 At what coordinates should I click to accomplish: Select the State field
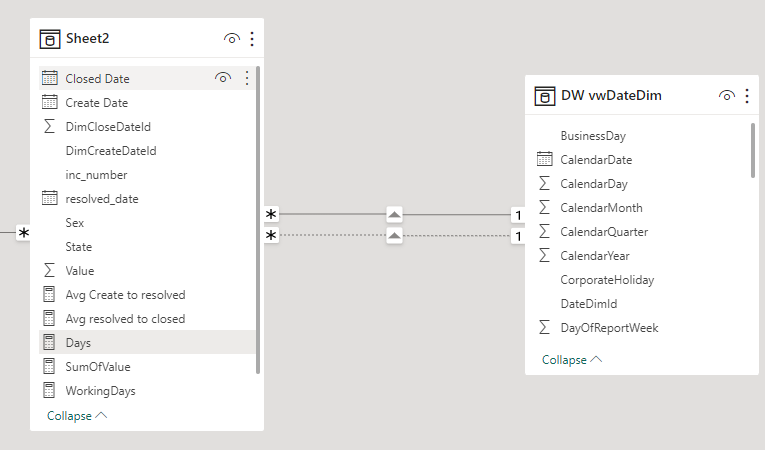(x=79, y=246)
